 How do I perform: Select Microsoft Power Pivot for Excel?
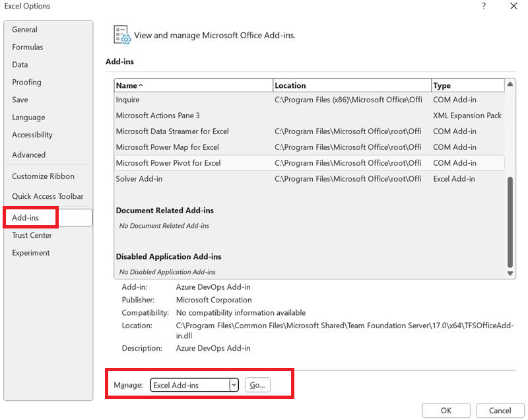(310, 163)
